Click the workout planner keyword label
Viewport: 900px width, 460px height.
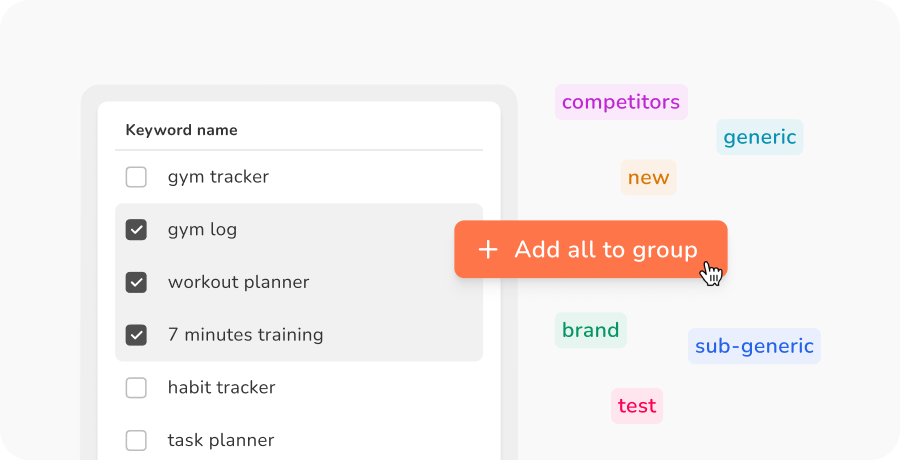238,282
